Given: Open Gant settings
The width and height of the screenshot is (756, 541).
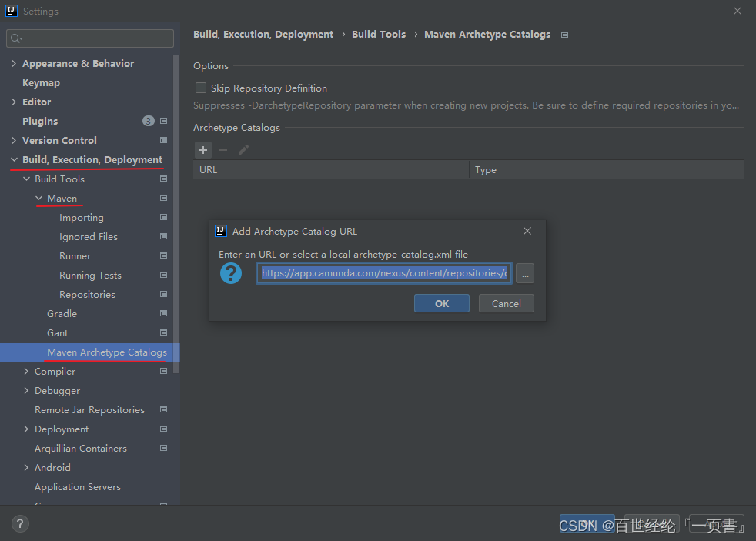Looking at the screenshot, I should point(58,333).
